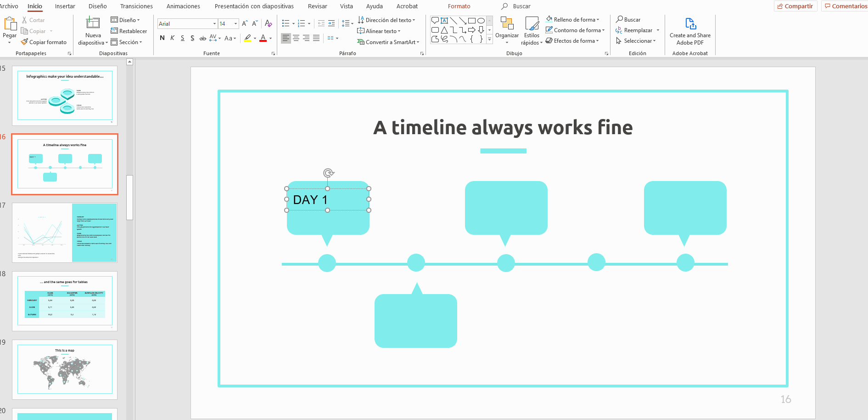Image resolution: width=868 pixels, height=420 pixels.
Task: Toggle text shadow formatting
Action: coord(192,38)
